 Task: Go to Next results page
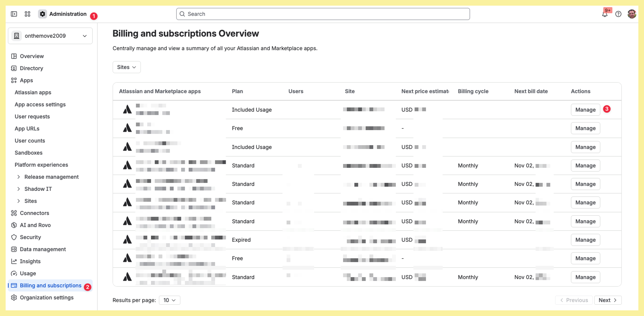click(608, 300)
